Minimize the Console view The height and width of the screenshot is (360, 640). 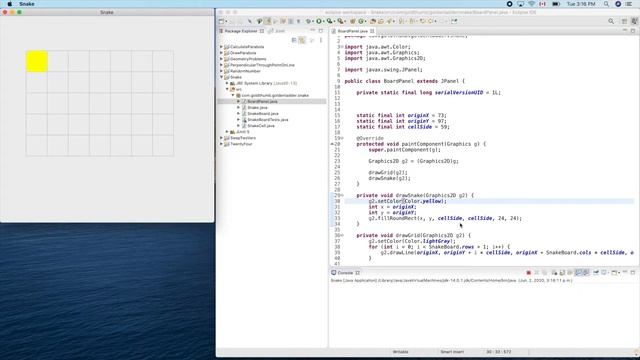(625, 272)
